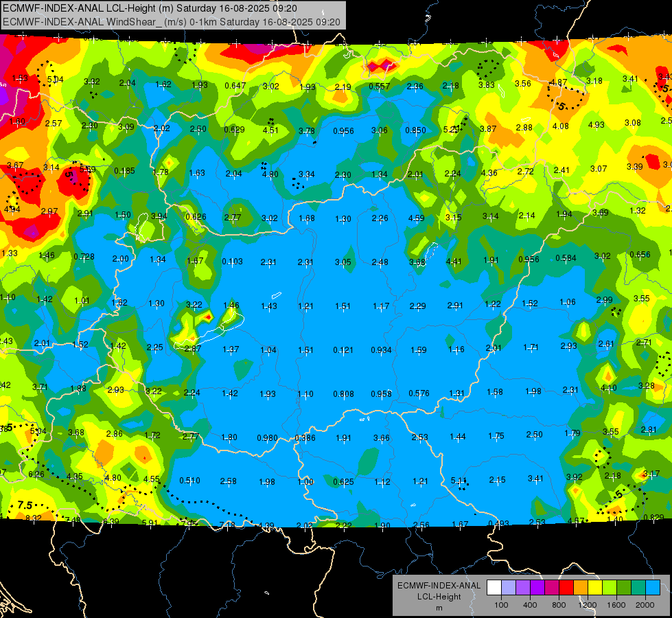Click the legend label '100'
672x618 pixels.
click(x=502, y=605)
